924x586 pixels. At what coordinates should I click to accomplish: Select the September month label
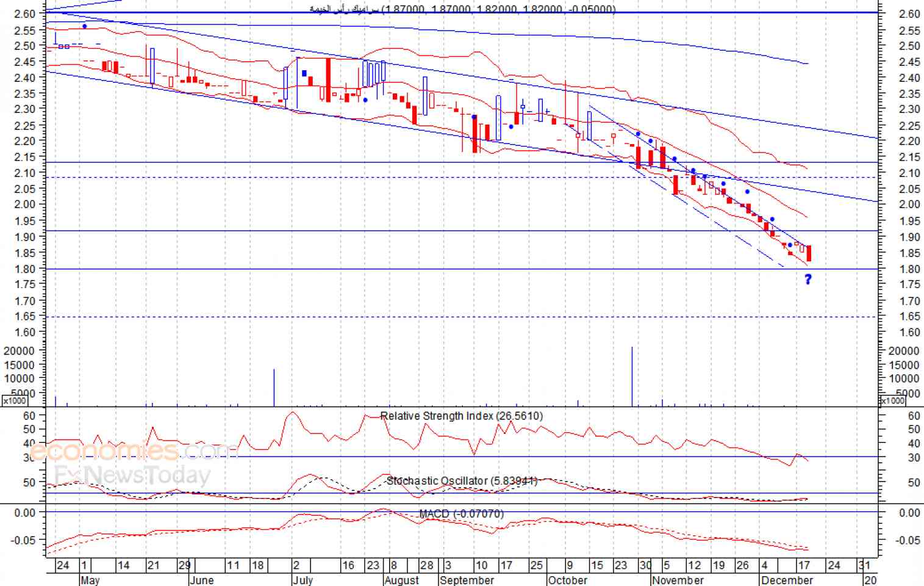tap(467, 580)
